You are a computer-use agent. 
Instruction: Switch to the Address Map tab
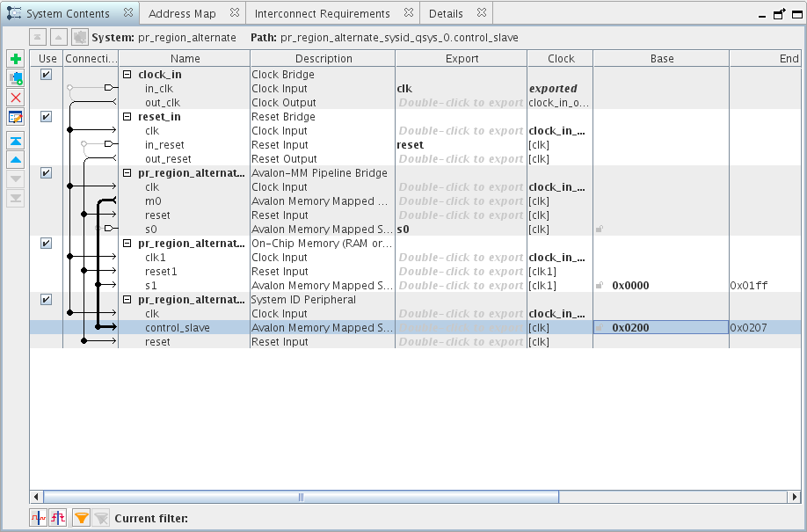[x=182, y=14]
